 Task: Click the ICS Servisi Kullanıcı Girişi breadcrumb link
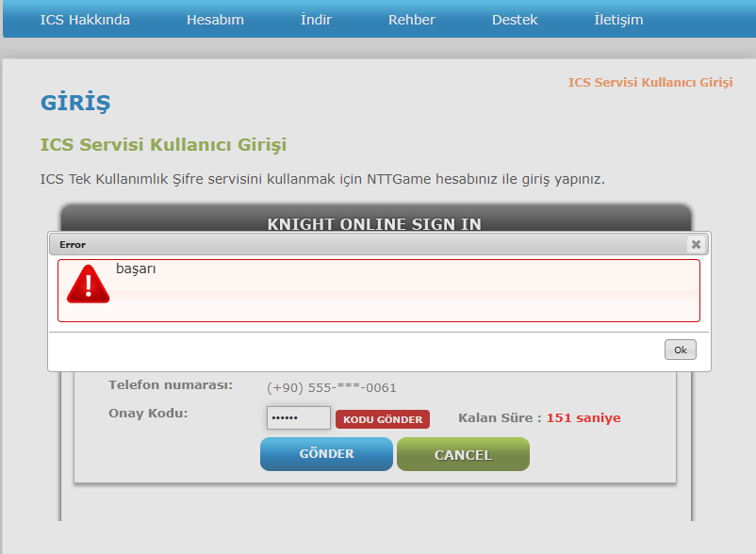(x=650, y=82)
